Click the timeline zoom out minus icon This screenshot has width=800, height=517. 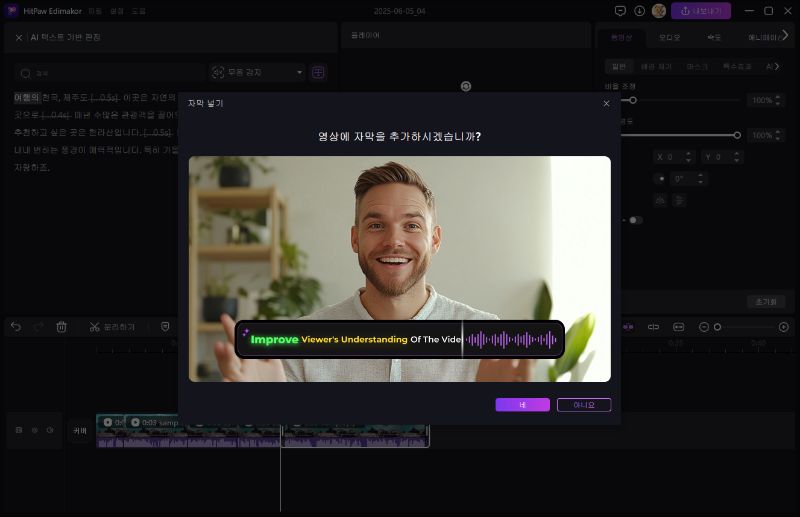[x=704, y=327]
